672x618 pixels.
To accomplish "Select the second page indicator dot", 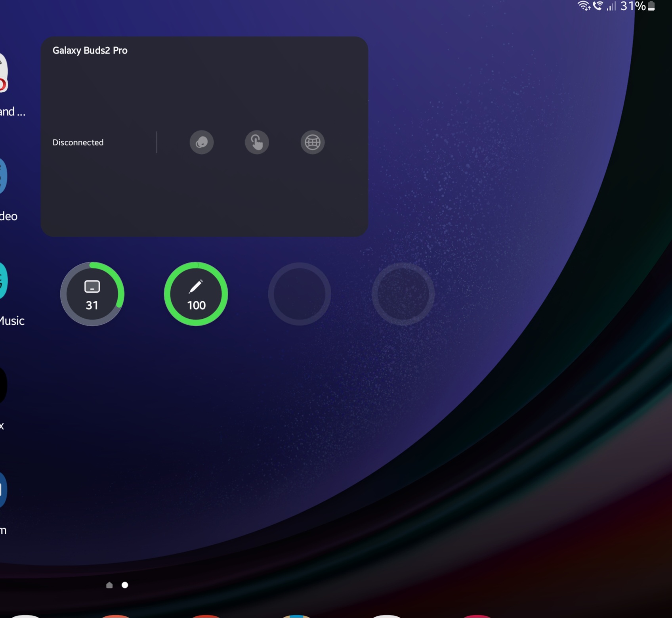I will [x=125, y=585].
